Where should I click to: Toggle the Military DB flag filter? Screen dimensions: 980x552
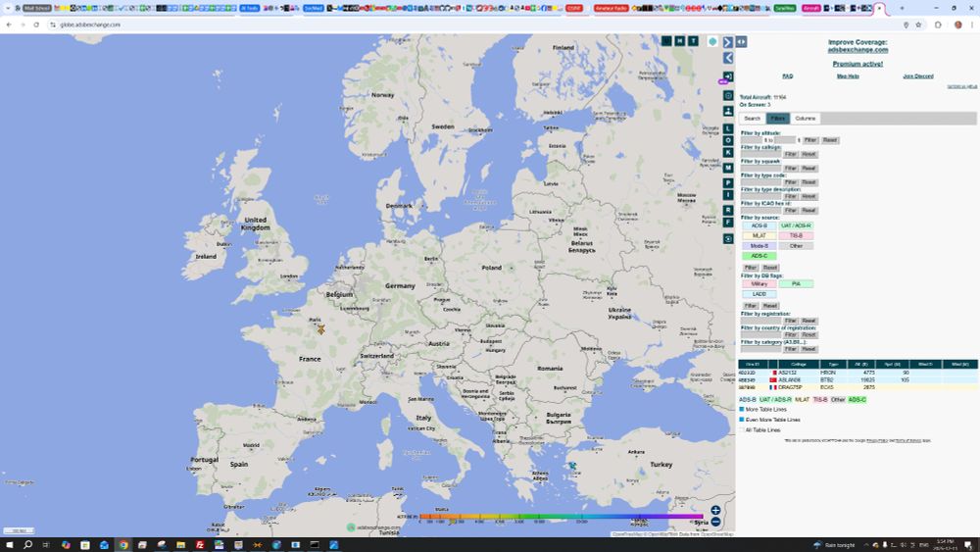tap(759, 283)
